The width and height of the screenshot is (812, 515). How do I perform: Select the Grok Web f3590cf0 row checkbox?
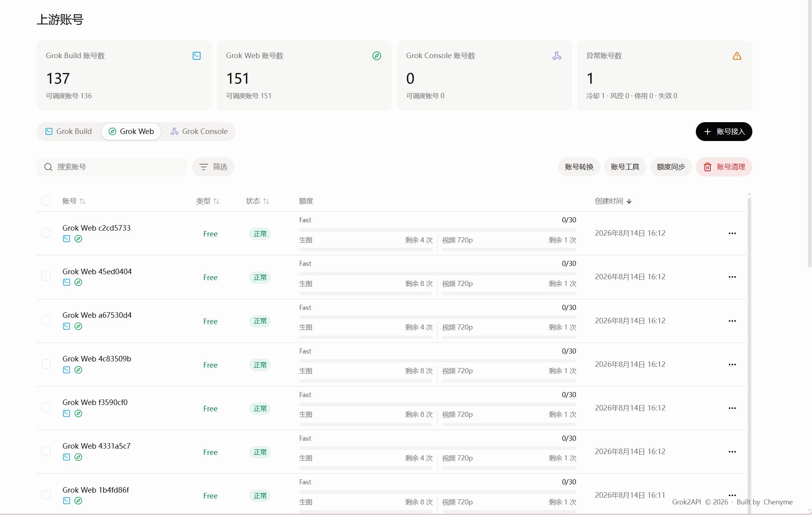tap(46, 408)
